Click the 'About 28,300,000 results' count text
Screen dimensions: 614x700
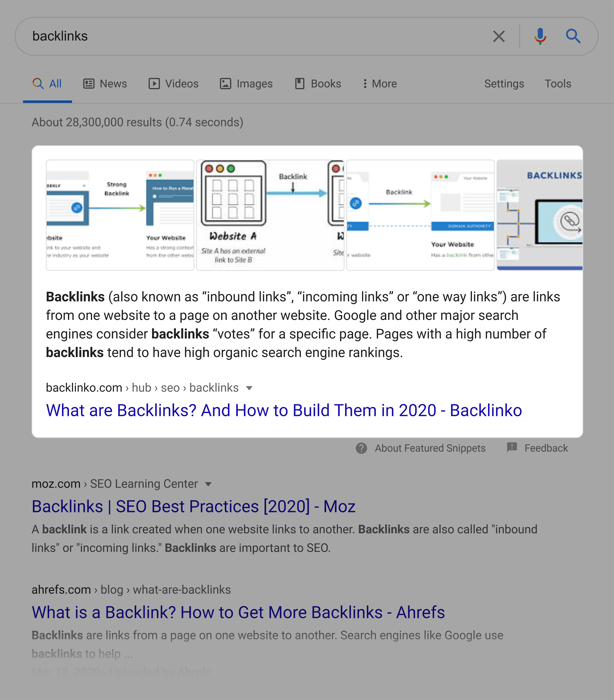pos(137,122)
